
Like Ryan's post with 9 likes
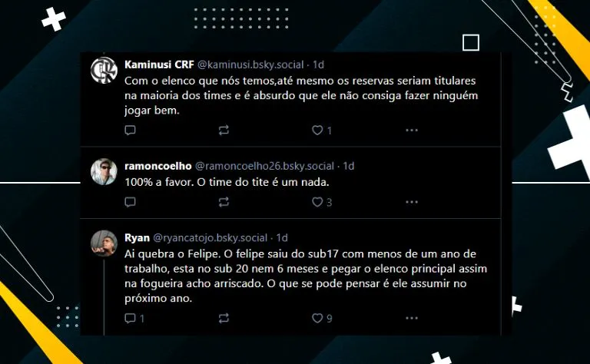point(317,318)
